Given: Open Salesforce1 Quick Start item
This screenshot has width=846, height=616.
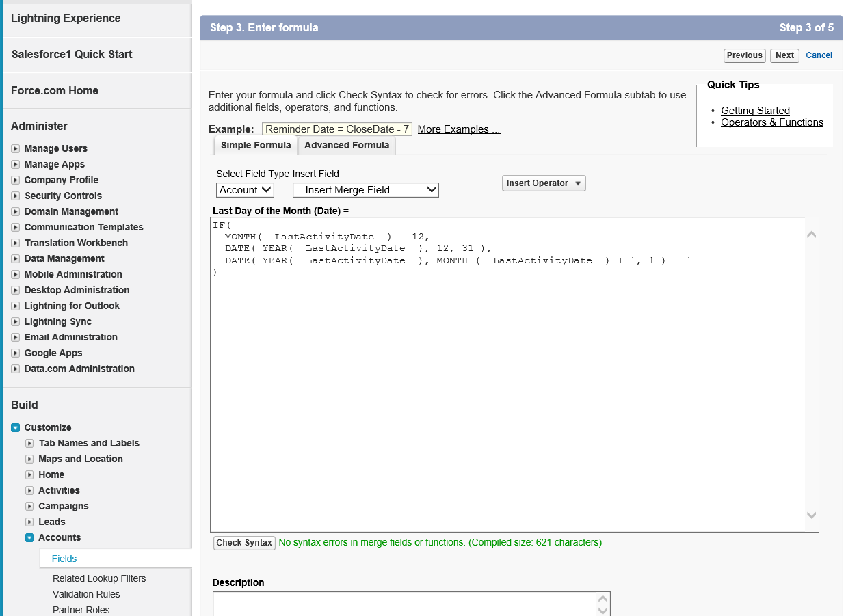Looking at the screenshot, I should [x=72, y=55].
